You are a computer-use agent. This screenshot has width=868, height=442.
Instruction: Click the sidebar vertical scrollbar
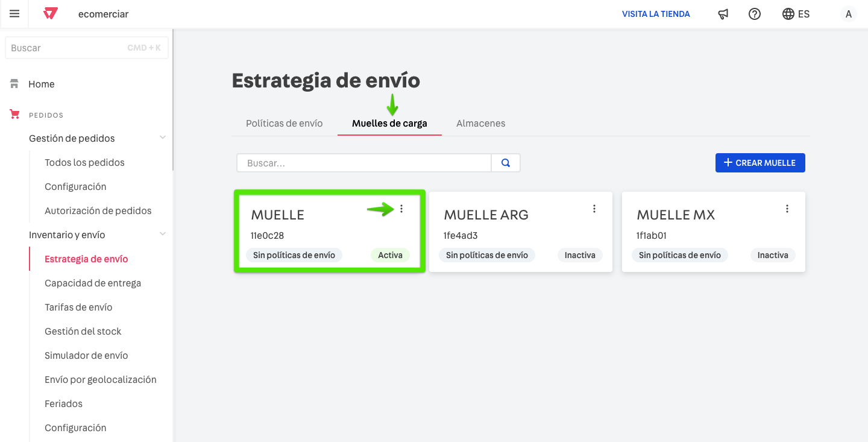point(173,99)
